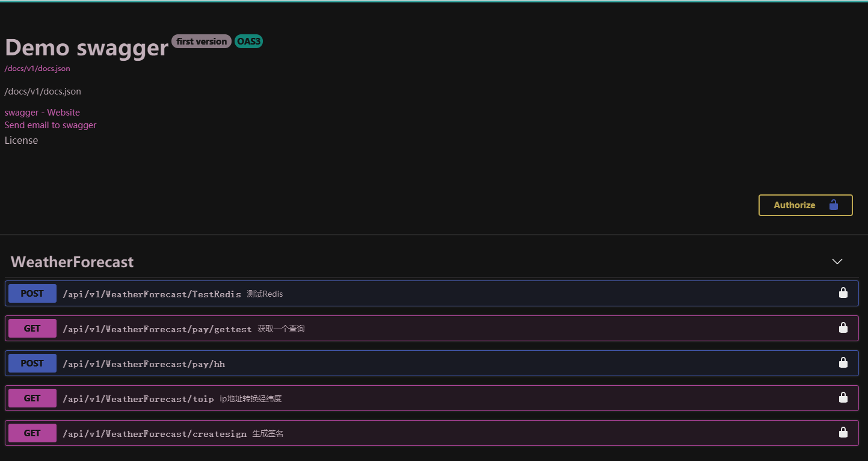
Task: Click the path /api/v1/WeatherForecast/toip
Action: click(x=138, y=399)
